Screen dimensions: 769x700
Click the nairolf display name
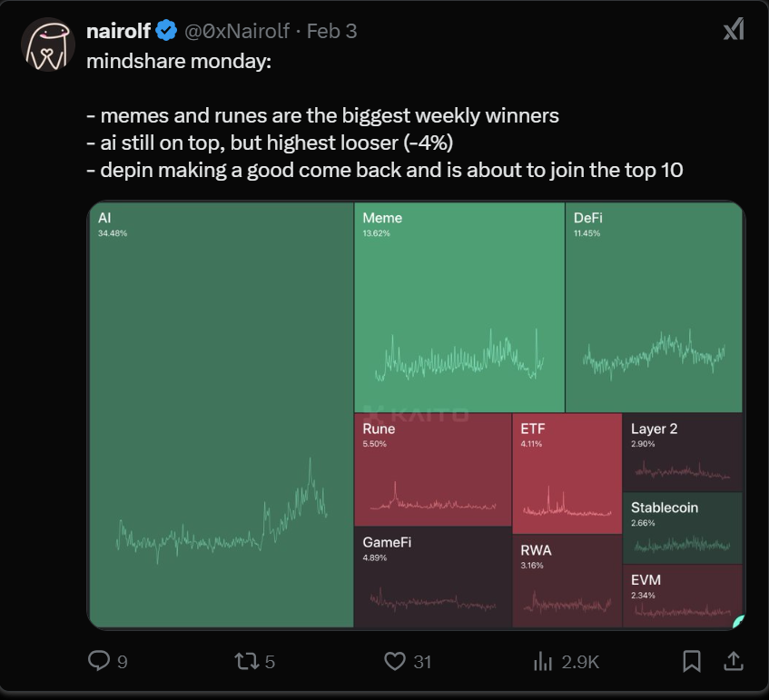pyautogui.click(x=118, y=31)
